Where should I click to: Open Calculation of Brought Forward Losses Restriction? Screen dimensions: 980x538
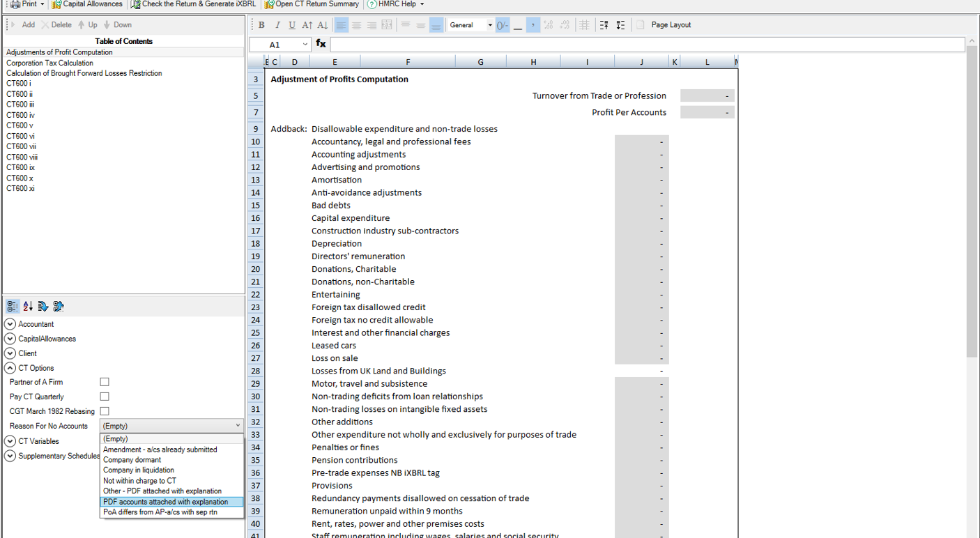coord(84,73)
